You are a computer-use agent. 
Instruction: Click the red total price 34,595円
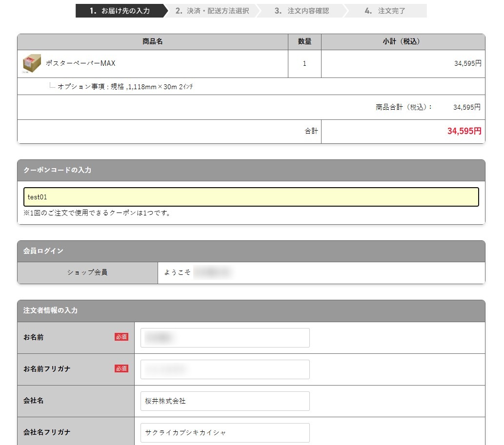click(464, 131)
